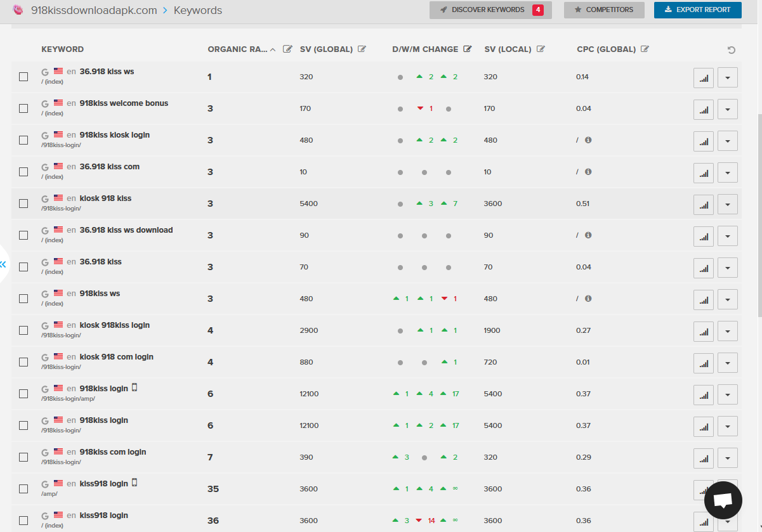762x532 pixels.
Task: Sort by CPC (Global) column header
Action: click(606, 49)
